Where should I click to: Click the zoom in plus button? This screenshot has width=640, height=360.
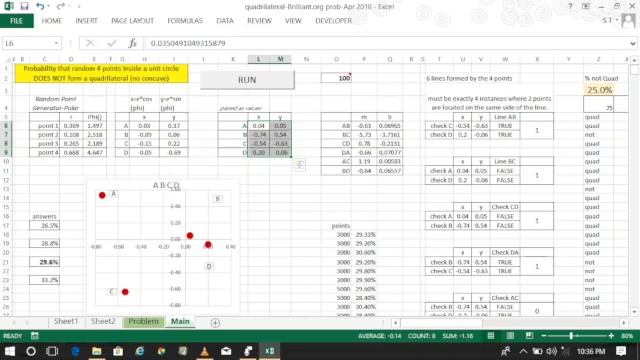click(611, 336)
